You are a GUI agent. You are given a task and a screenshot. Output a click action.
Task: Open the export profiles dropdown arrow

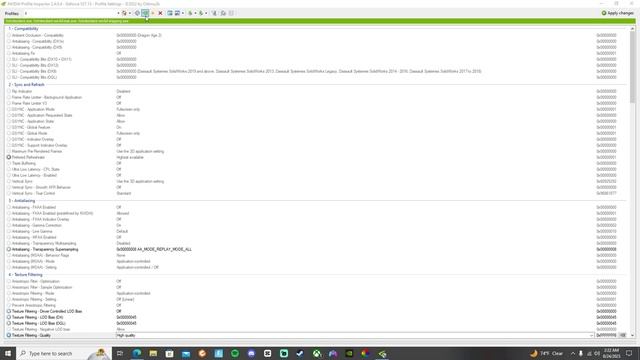(x=195, y=13)
